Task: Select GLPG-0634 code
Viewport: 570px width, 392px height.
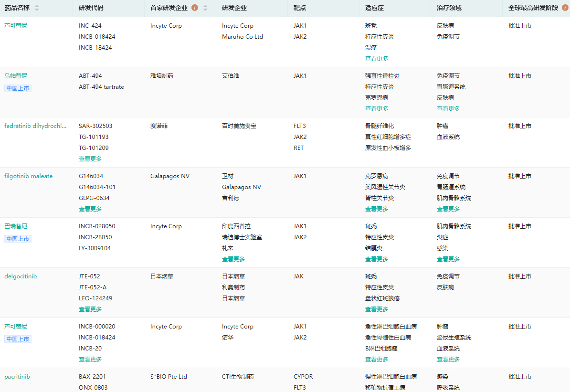Action: (94, 198)
